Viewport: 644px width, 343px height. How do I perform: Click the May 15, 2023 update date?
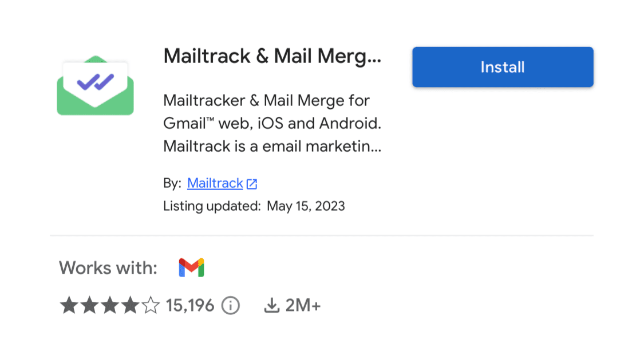point(306,206)
